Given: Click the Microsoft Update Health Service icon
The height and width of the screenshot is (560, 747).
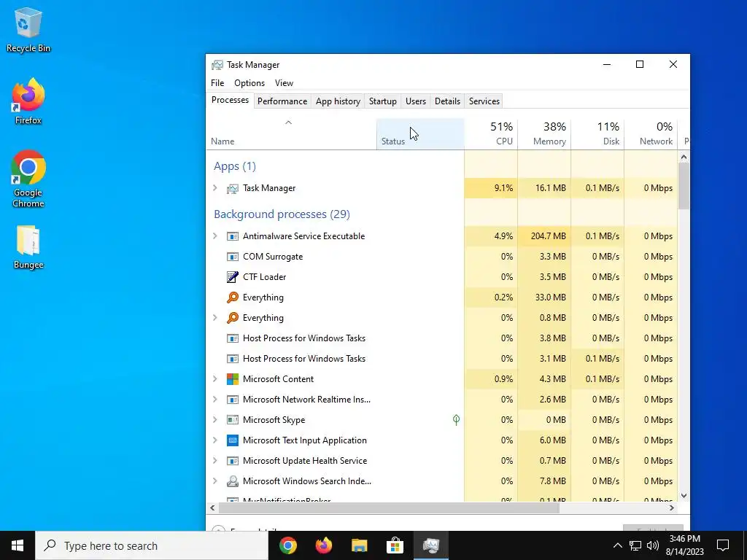Looking at the screenshot, I should pos(233,461).
